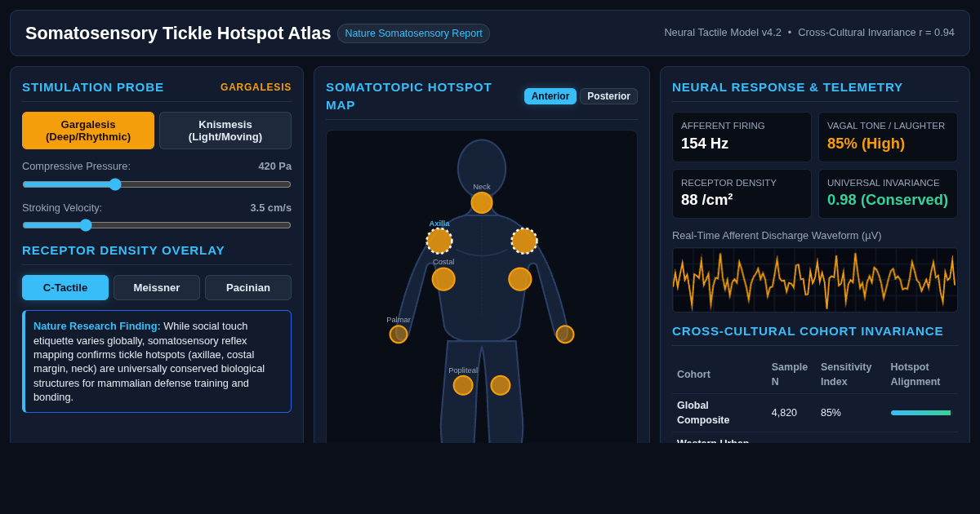Adjust the Stroking Velocity slider

(157, 225)
